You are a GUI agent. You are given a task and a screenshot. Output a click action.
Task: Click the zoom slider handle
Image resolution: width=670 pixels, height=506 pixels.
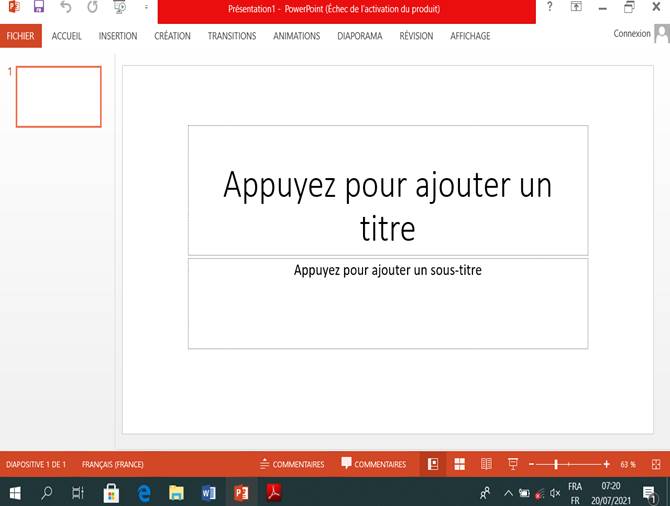coord(555,464)
